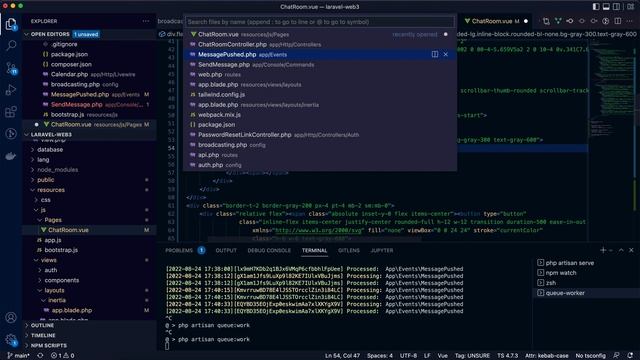This screenshot has width=640, height=360.
Task: Open ChatRoomController.php from quick open list
Action: tap(320, 44)
